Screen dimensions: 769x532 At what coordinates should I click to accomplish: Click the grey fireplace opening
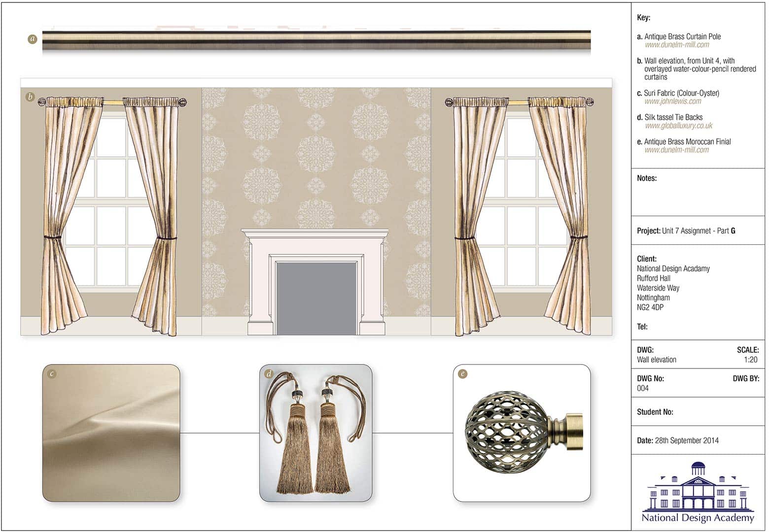[x=316, y=298]
